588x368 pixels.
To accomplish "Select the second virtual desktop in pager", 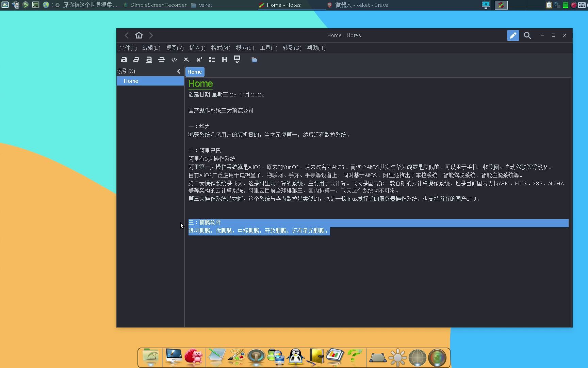I will point(501,5).
